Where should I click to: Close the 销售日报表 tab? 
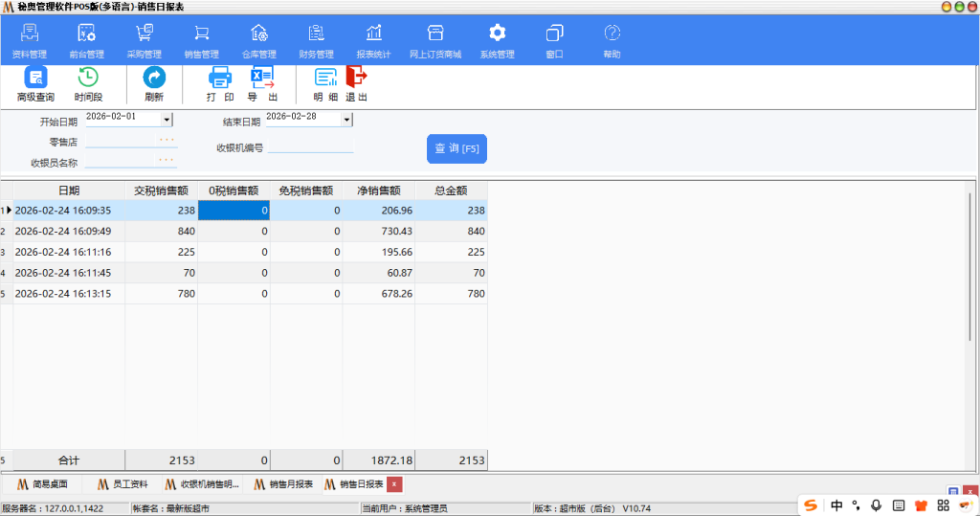pyautogui.click(x=394, y=484)
